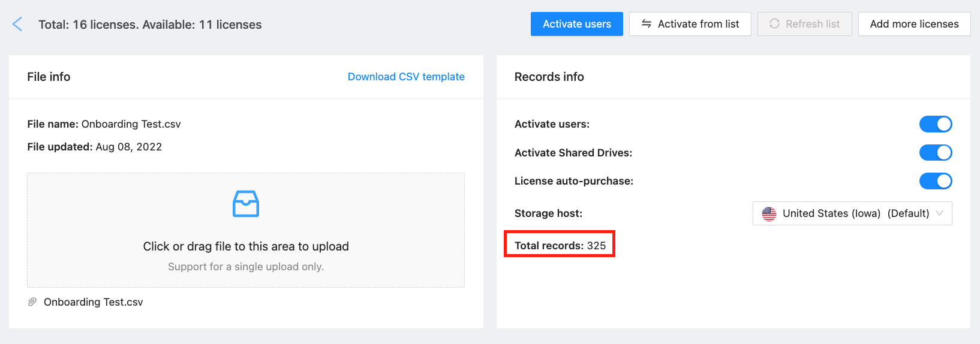Open the Download CSV template link
This screenshot has height=344, width=980.
(x=406, y=77)
